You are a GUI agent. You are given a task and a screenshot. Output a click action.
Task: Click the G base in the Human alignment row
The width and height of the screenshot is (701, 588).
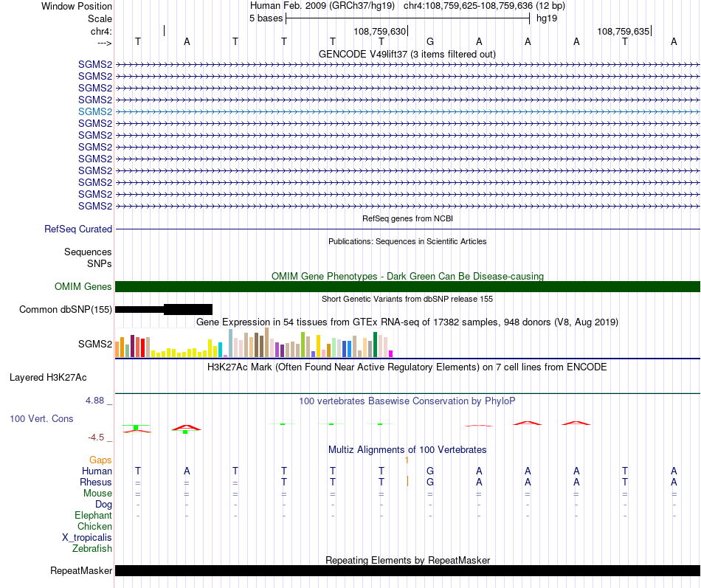[x=430, y=471]
